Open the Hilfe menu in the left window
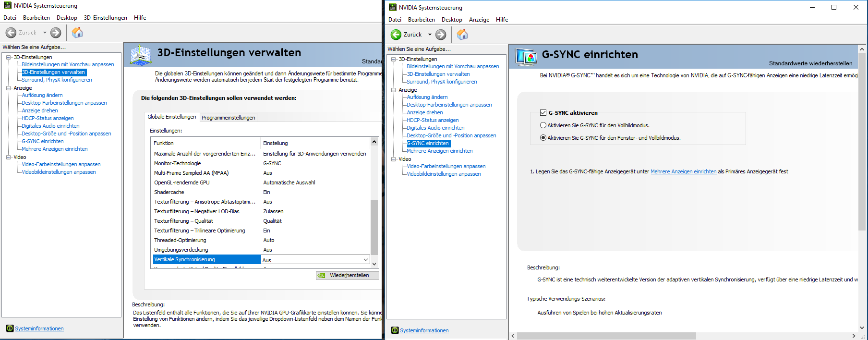This screenshot has width=868, height=340. click(x=140, y=18)
